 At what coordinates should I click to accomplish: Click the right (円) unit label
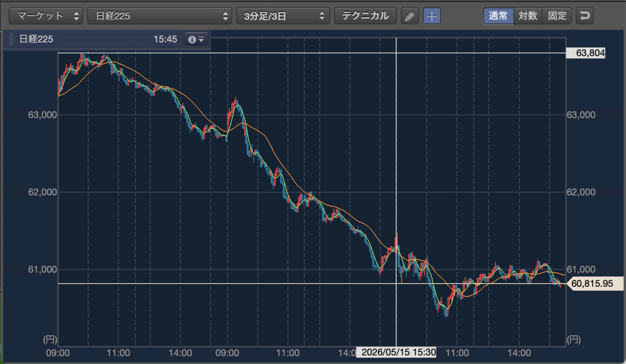click(573, 339)
